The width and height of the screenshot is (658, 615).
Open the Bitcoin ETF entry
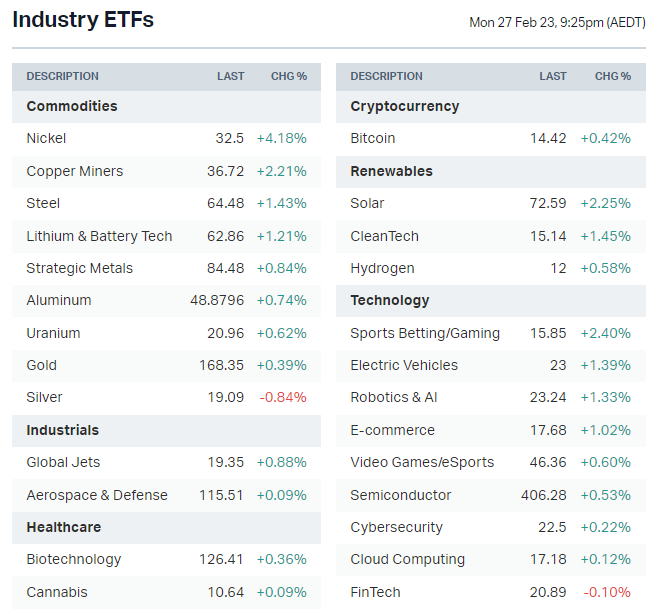[373, 139]
